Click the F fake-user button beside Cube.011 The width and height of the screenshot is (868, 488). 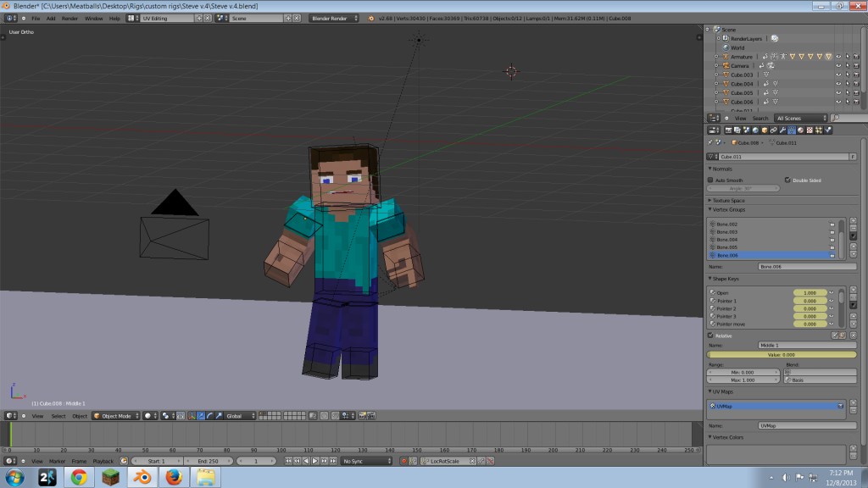pos(854,157)
